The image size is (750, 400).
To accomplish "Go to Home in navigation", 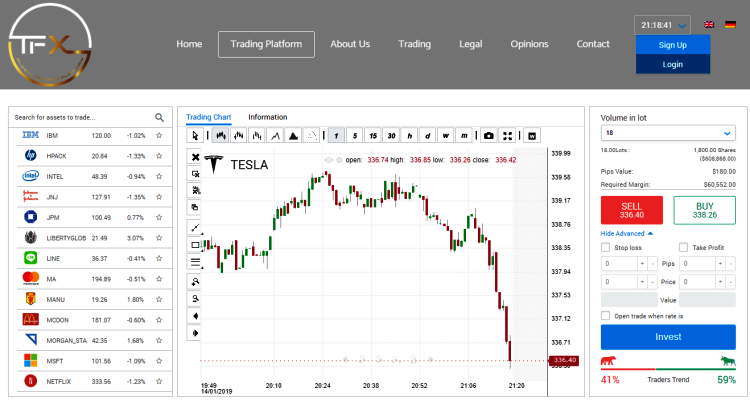I will tap(189, 44).
